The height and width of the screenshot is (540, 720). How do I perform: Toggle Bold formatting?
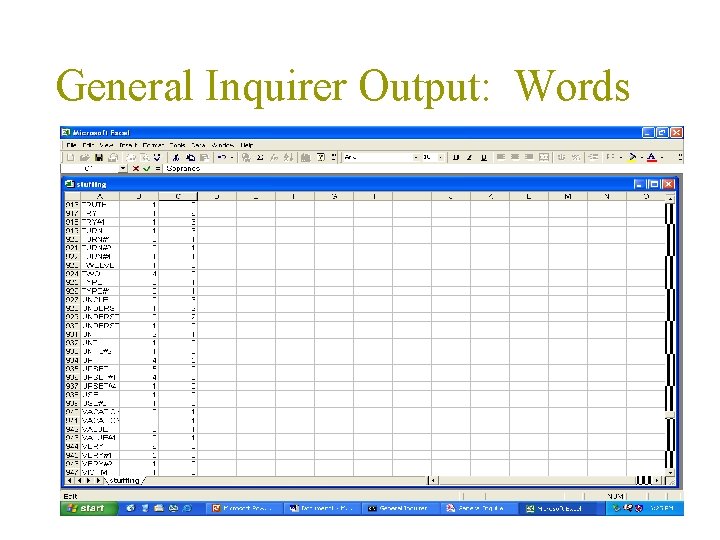(x=456, y=158)
